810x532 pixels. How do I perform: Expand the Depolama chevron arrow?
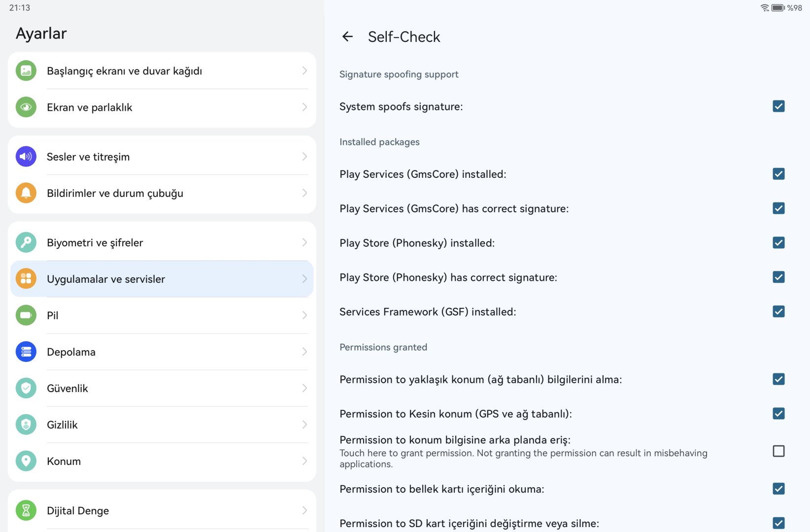[x=304, y=352]
